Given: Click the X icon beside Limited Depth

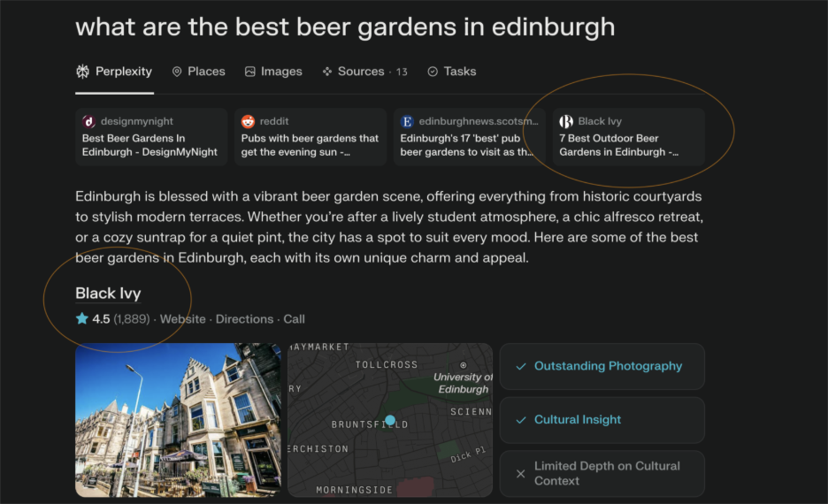Looking at the screenshot, I should point(521,473).
